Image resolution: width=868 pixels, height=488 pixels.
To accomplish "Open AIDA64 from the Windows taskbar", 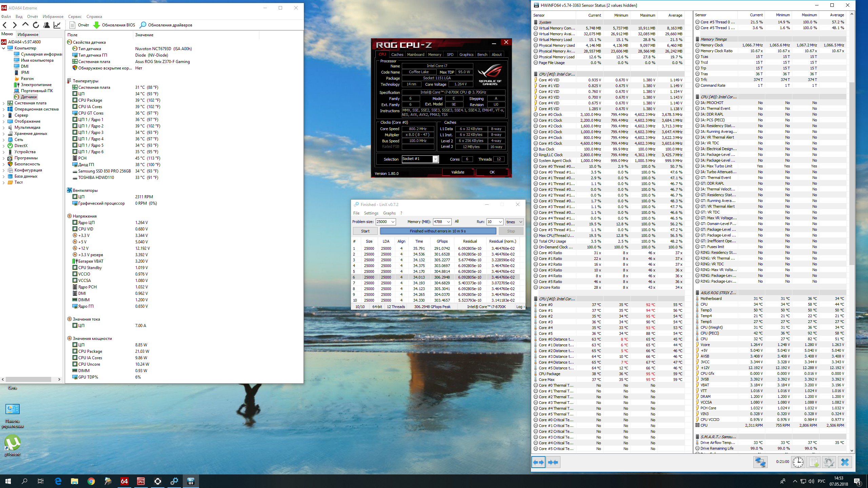I will (124, 481).
